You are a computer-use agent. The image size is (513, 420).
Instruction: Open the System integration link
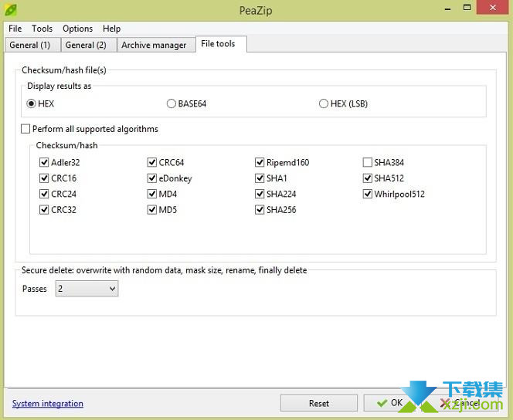click(48, 403)
